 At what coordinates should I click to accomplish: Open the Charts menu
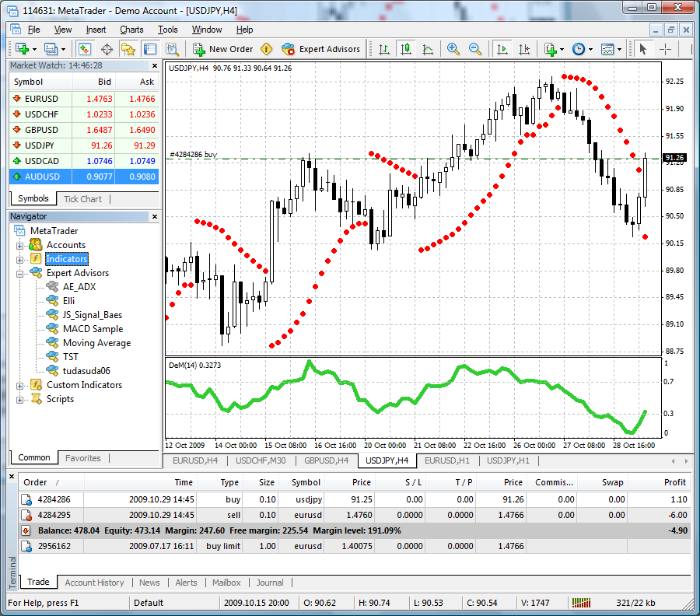click(131, 30)
